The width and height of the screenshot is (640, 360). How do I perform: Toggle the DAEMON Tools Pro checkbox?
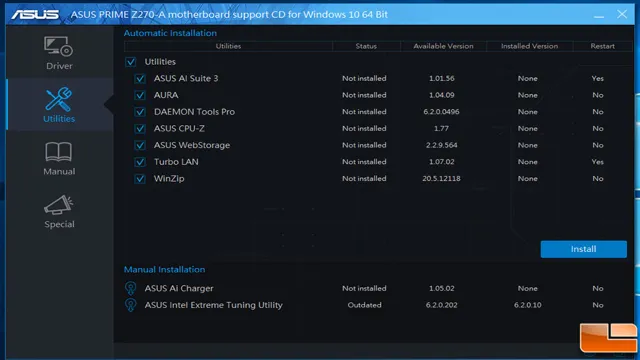click(140, 112)
